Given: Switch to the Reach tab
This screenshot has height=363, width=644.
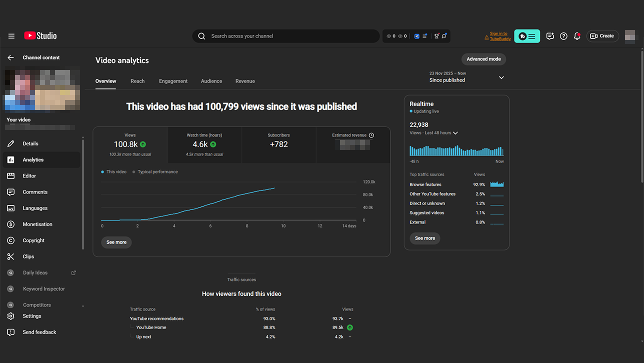Looking at the screenshot, I should pyautogui.click(x=137, y=81).
